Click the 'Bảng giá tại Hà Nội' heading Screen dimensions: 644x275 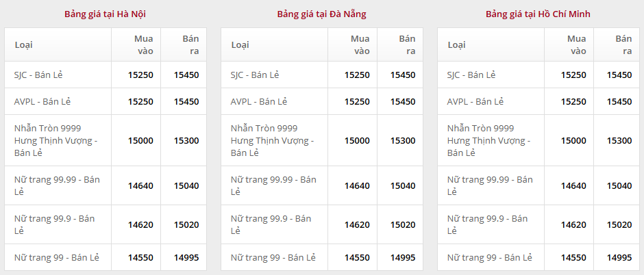pos(105,14)
